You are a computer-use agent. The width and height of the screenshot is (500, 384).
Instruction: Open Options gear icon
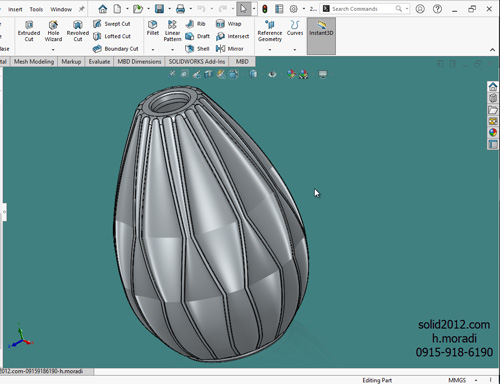(x=293, y=9)
